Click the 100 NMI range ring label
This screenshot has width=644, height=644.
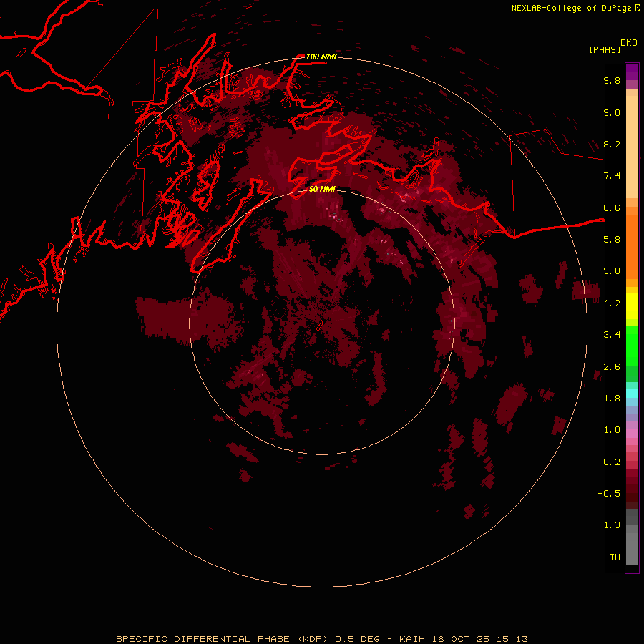click(x=321, y=57)
